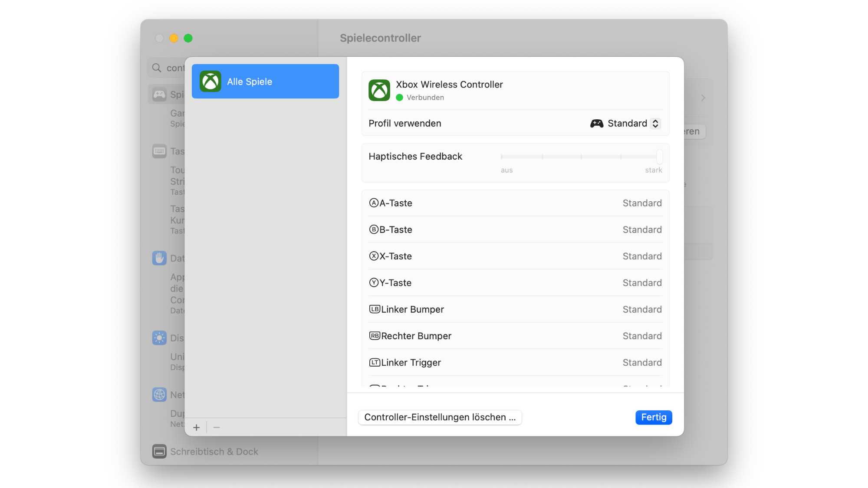868x488 pixels.
Task: Click the X-Taste button icon
Action: [x=374, y=256]
